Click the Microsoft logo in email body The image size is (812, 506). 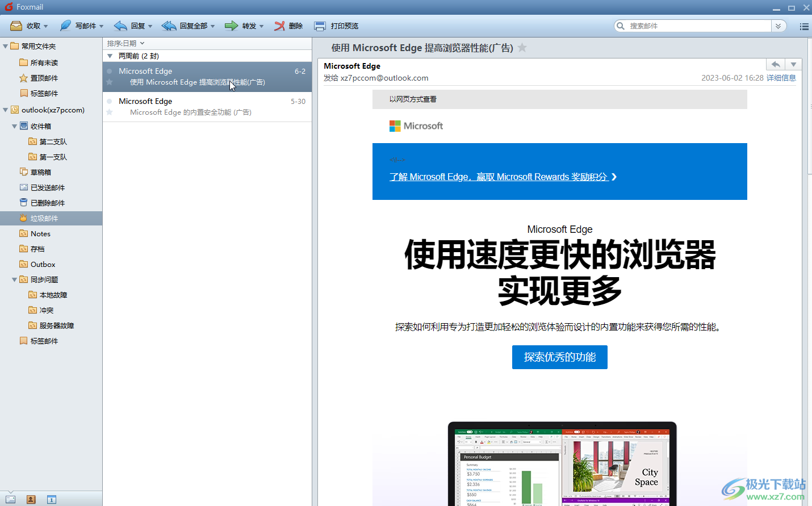click(416, 126)
